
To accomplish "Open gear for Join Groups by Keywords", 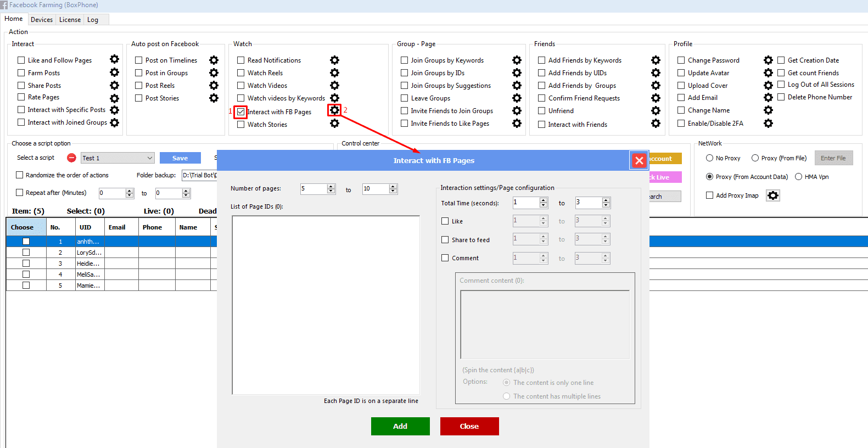I will pos(517,60).
